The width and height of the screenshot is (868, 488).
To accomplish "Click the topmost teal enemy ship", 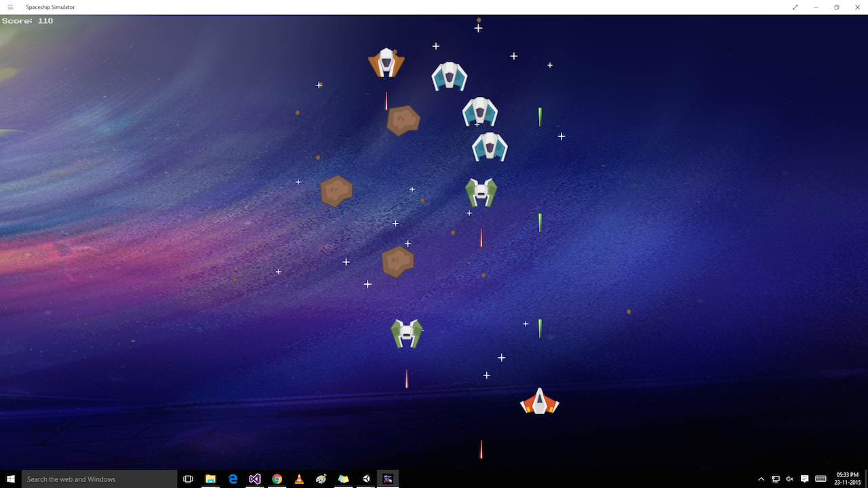I will (449, 77).
